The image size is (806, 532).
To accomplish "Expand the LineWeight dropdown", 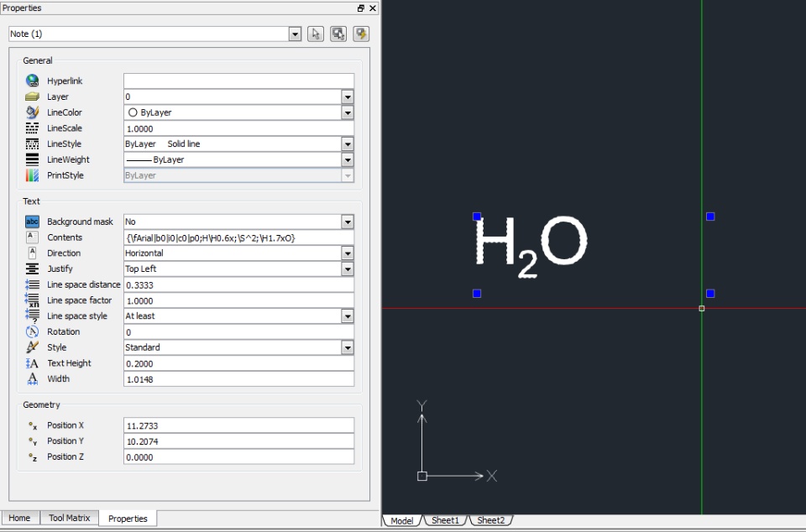I will [x=348, y=159].
